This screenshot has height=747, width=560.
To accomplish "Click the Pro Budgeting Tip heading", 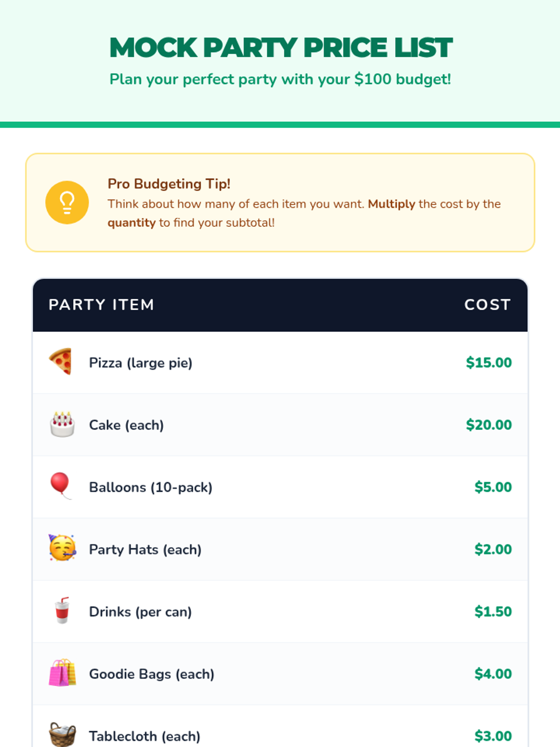I will [x=169, y=184].
